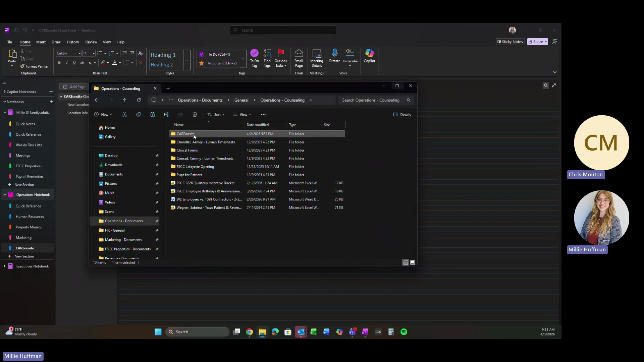Switch File Explorer to details list view

click(406, 263)
